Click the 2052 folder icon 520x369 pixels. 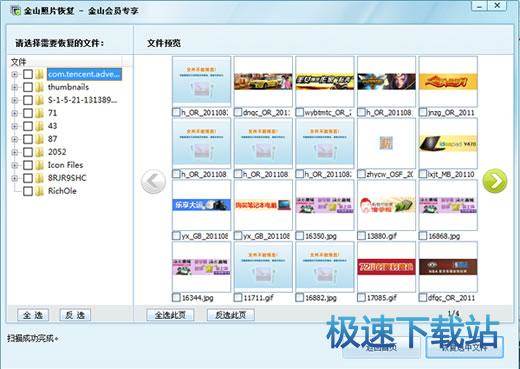[40, 152]
